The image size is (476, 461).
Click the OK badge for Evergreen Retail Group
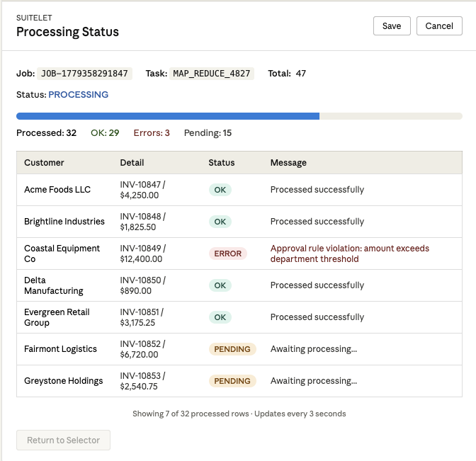[x=220, y=317]
